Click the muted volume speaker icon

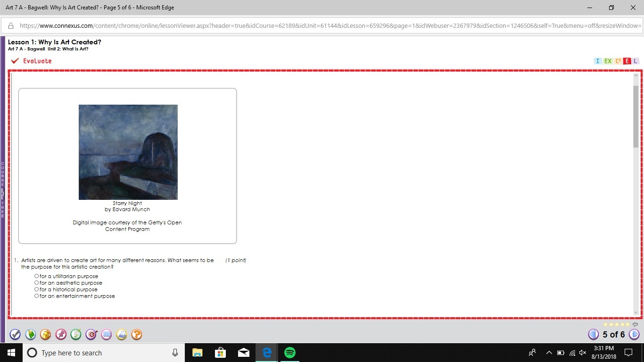(583, 353)
